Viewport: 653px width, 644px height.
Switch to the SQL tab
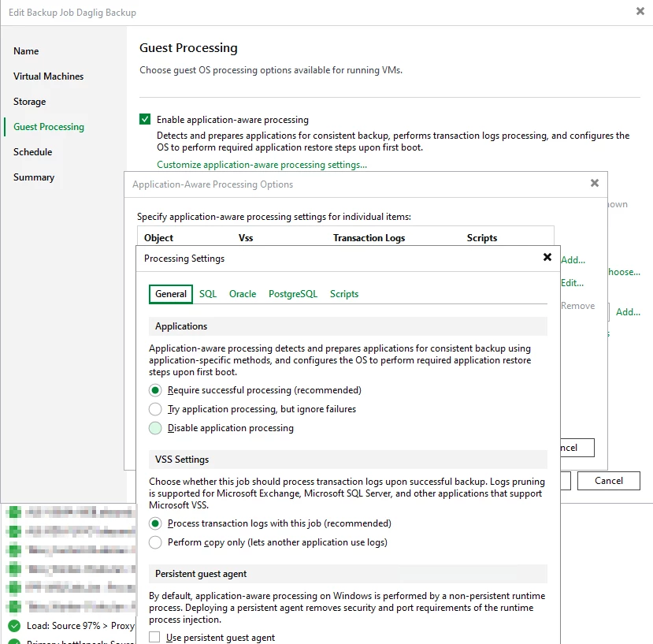coord(208,294)
